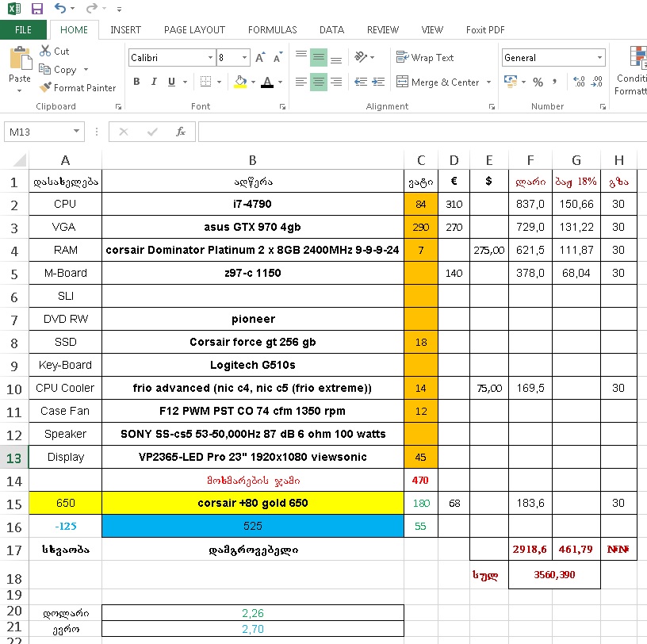Expand Merge & Center dropdown arrow

coord(488,82)
